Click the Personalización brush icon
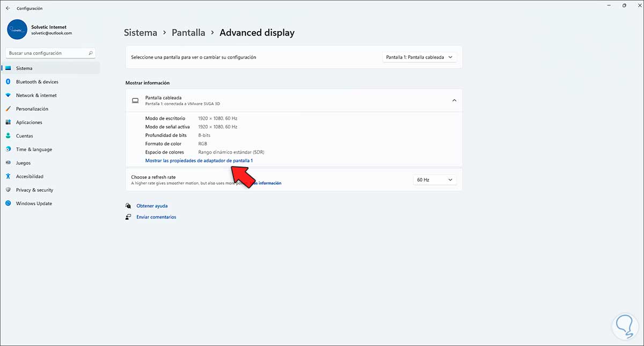Image resolution: width=644 pixels, height=346 pixels. click(x=8, y=109)
